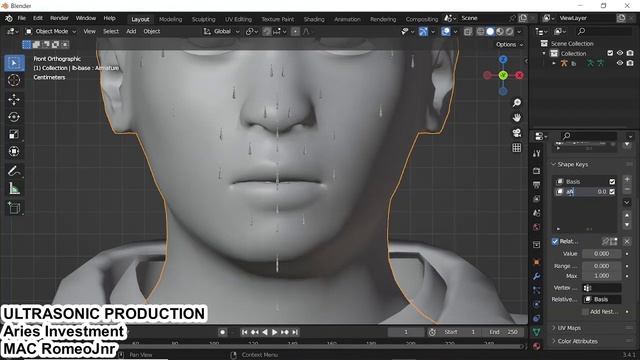Toggle viewport overlays button

(x=446, y=31)
